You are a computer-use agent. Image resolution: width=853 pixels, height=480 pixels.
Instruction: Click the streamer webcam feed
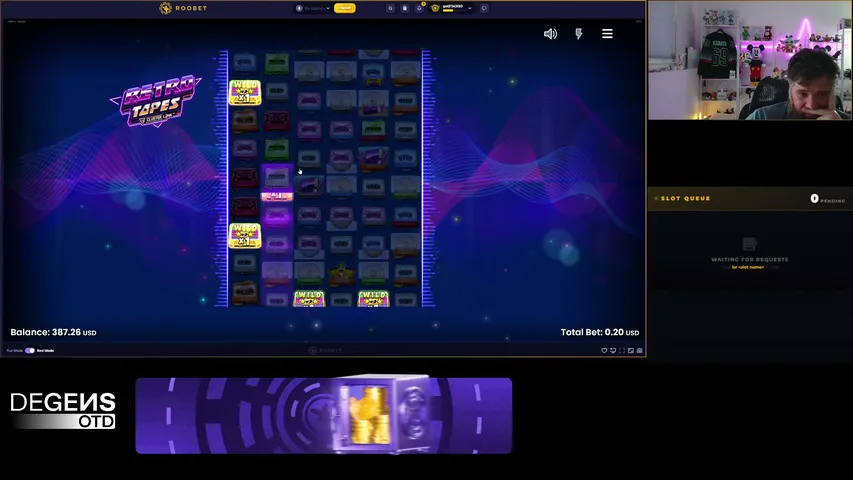750,60
